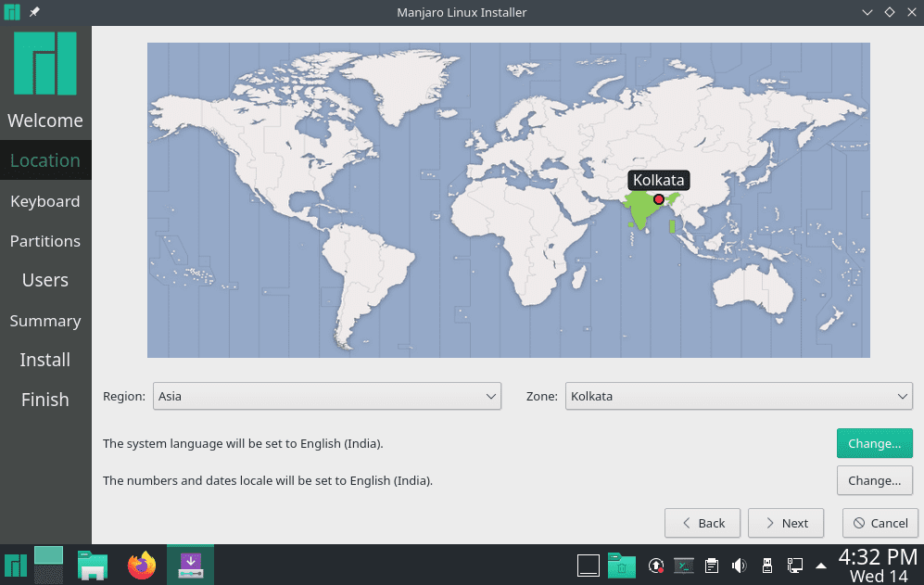Launch Firefox from the taskbar
The image size is (924, 585).
click(x=141, y=565)
